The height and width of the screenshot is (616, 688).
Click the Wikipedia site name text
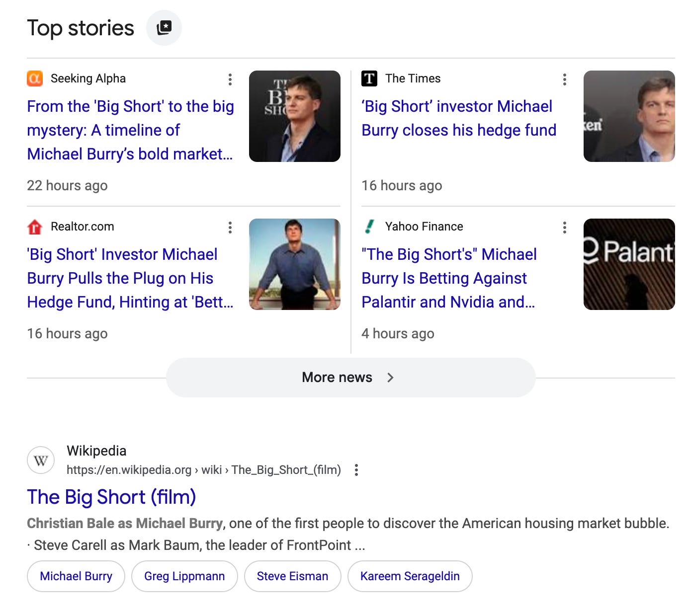[96, 451]
